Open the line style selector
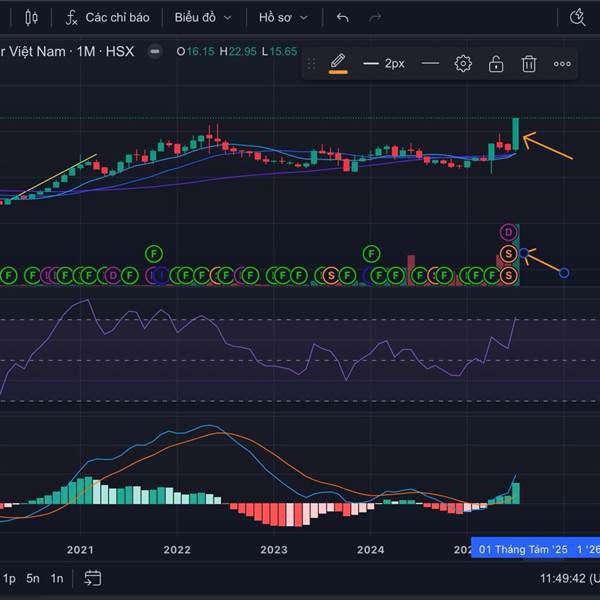 point(430,64)
